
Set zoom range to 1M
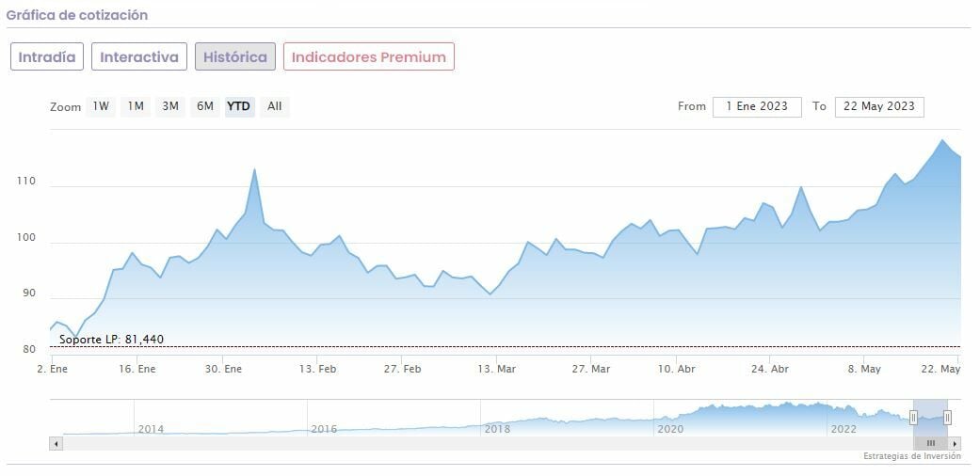(x=136, y=106)
